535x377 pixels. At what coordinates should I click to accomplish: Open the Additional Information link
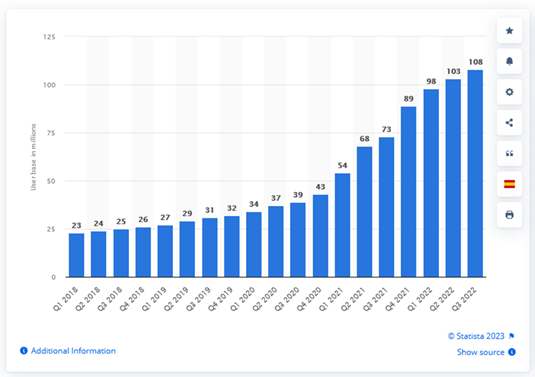coord(73,351)
